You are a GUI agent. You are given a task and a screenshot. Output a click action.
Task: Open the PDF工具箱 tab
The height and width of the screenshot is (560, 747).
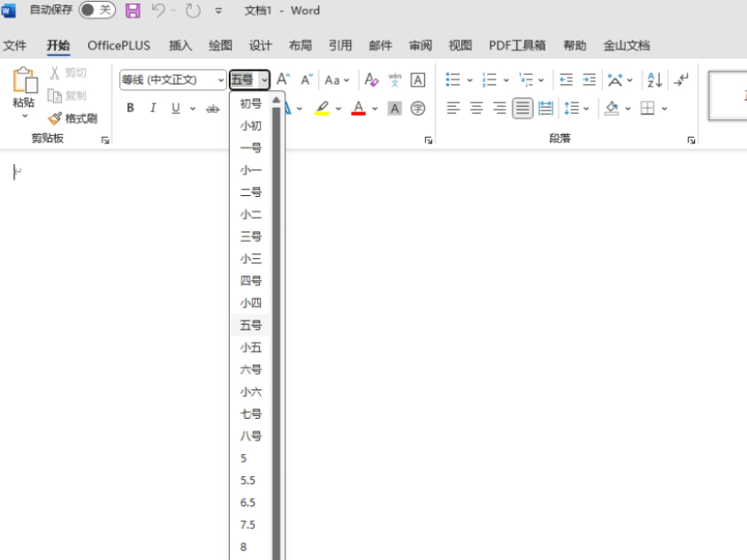pyautogui.click(x=517, y=45)
